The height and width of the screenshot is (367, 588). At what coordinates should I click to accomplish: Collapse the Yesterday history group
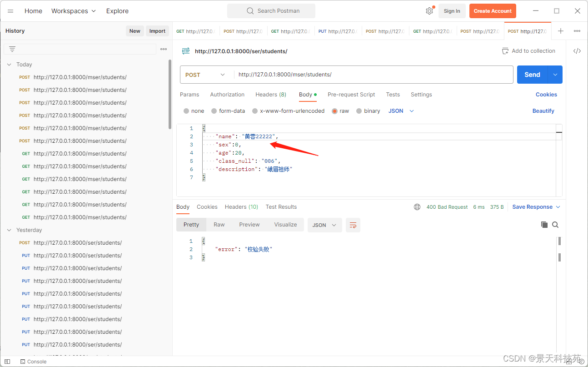click(9, 230)
